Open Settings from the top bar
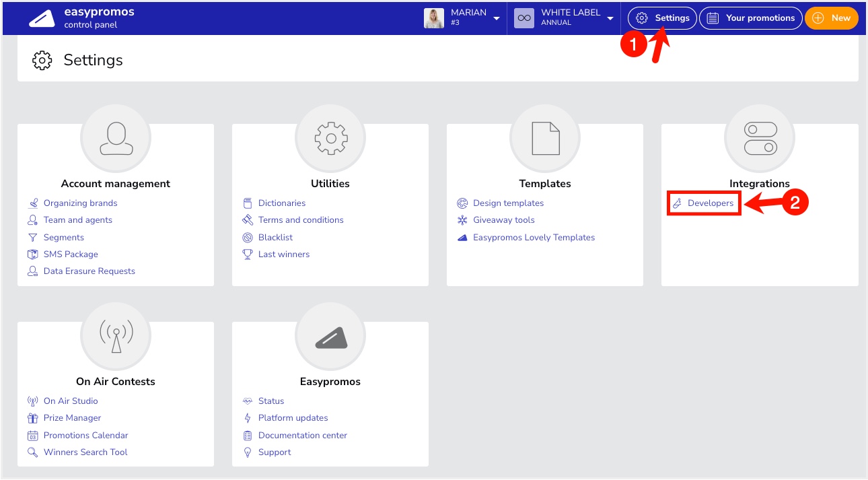The image size is (868, 480). click(663, 18)
